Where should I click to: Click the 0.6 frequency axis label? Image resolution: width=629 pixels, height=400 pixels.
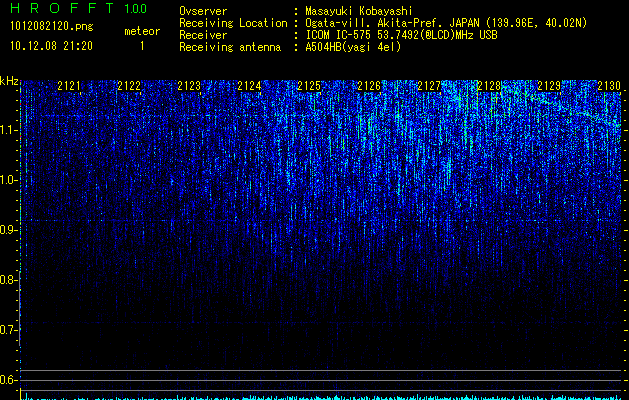point(8,380)
